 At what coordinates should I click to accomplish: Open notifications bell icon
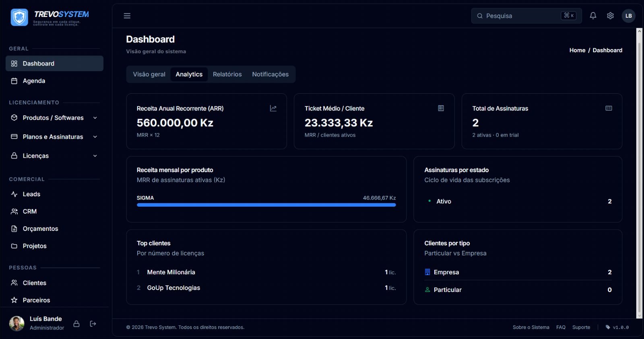593,16
